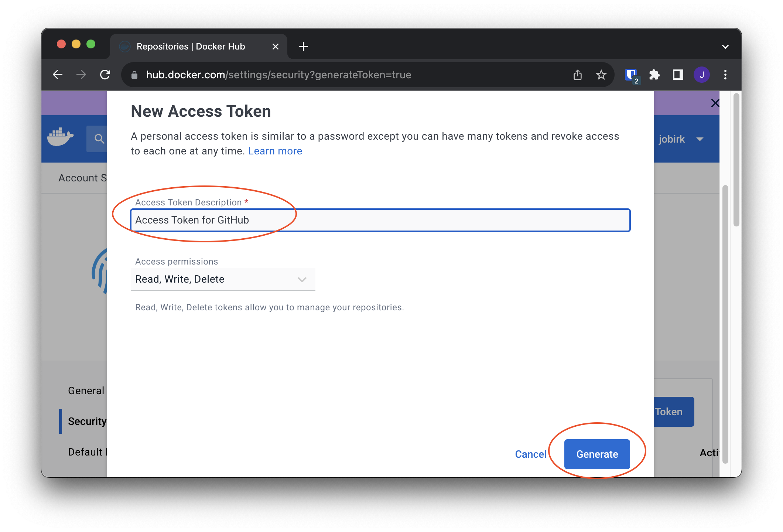
Task: Click the search magnifier icon
Action: [99, 139]
